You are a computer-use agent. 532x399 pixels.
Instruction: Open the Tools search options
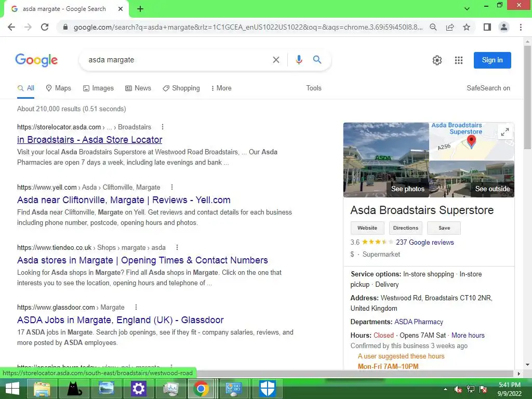coord(314,88)
